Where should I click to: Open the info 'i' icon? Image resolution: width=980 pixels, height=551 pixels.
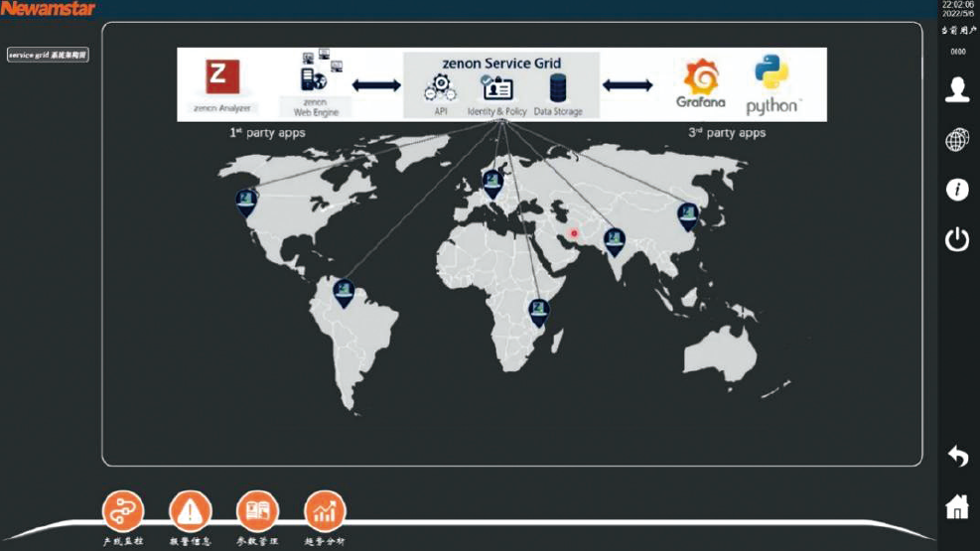pyautogui.click(x=957, y=190)
